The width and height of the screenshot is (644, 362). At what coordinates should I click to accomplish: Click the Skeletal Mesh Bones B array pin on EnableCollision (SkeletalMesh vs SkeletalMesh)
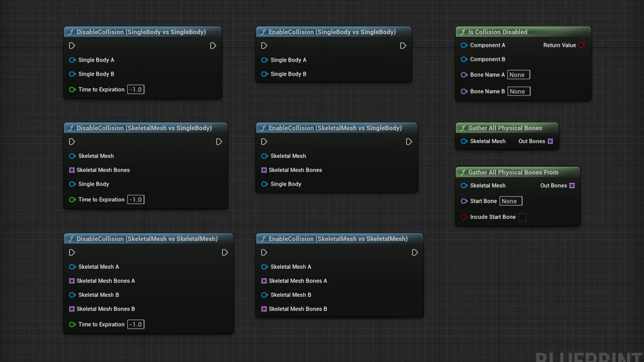[x=264, y=309]
